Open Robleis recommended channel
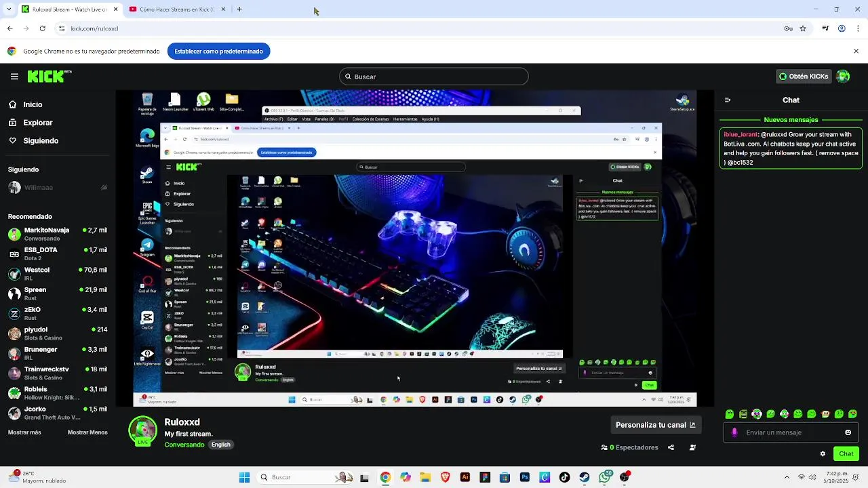The height and width of the screenshot is (488, 868). point(58,393)
